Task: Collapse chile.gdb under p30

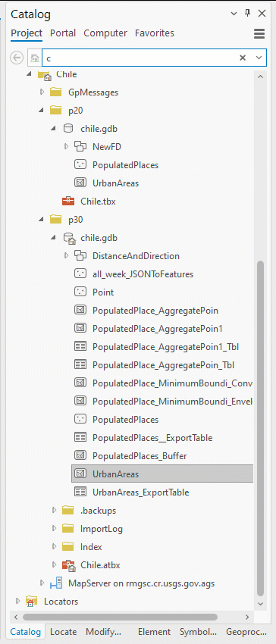Action: pyautogui.click(x=54, y=238)
